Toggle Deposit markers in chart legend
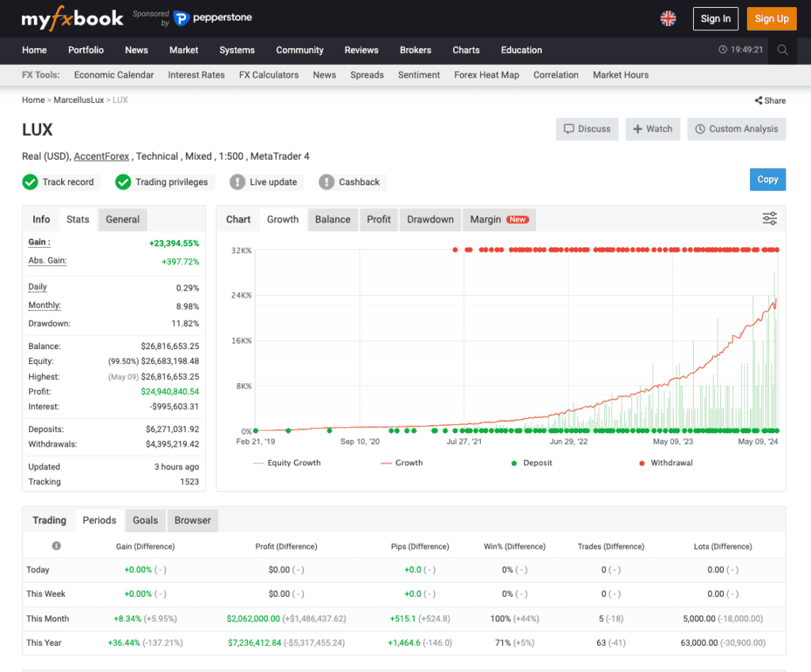The height and width of the screenshot is (672, 811). tap(531, 463)
